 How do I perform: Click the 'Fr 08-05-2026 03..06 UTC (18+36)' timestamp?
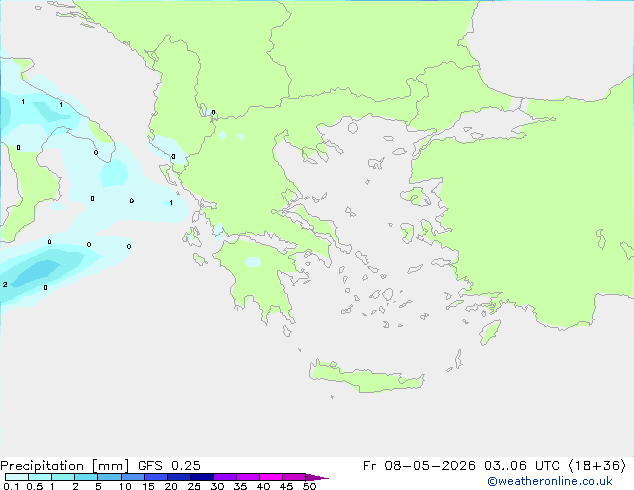tap(494, 466)
